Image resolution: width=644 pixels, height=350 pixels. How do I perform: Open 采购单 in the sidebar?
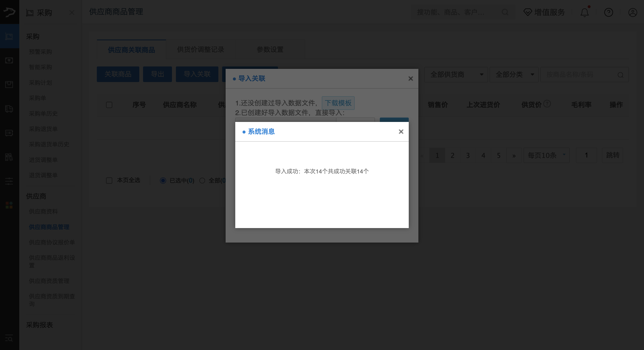37,98
